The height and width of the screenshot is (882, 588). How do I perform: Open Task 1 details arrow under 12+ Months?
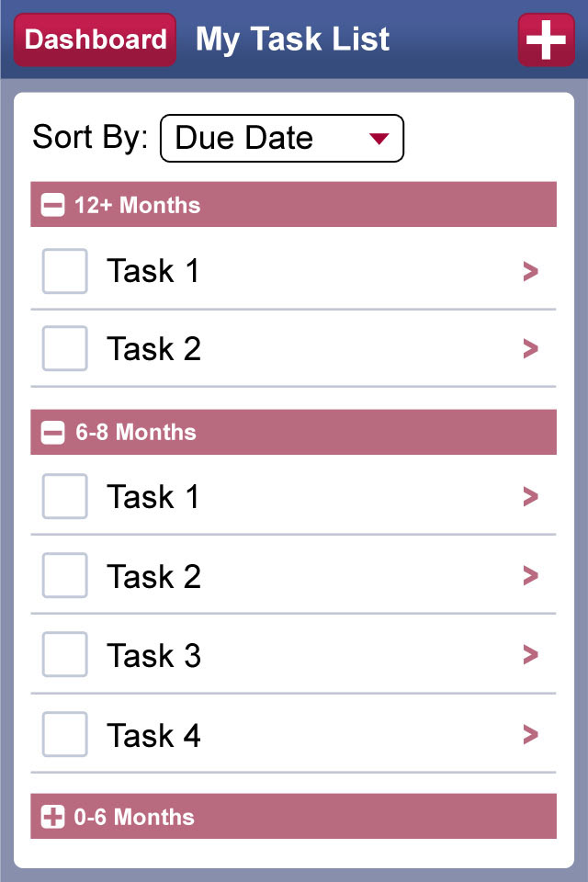pos(530,271)
